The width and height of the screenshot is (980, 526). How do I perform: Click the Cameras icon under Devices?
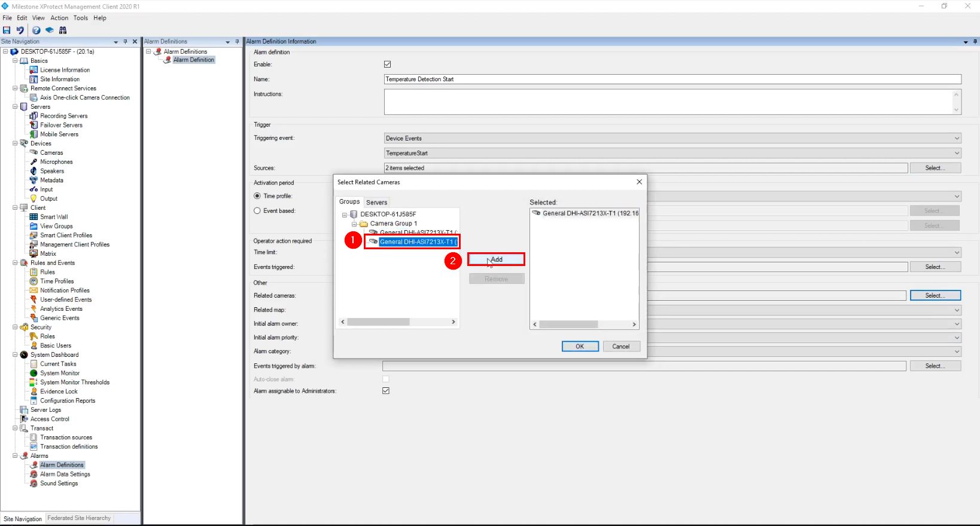click(x=34, y=152)
